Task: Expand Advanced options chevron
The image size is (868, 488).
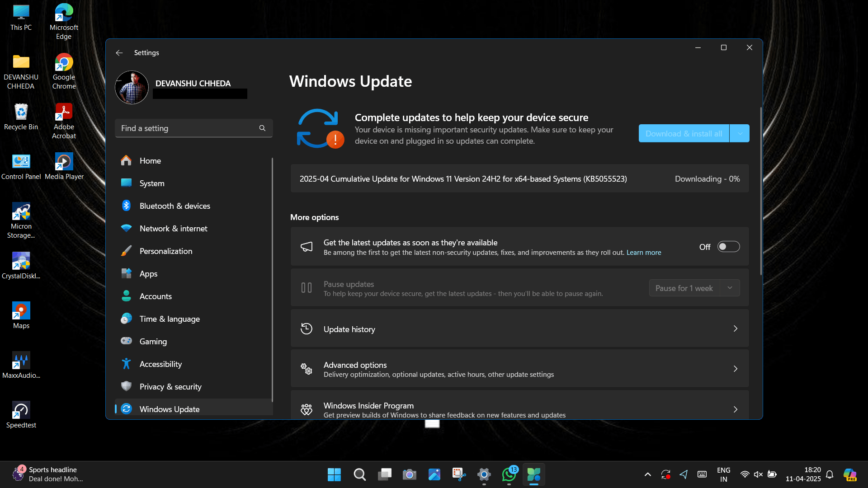Action: pos(735,369)
